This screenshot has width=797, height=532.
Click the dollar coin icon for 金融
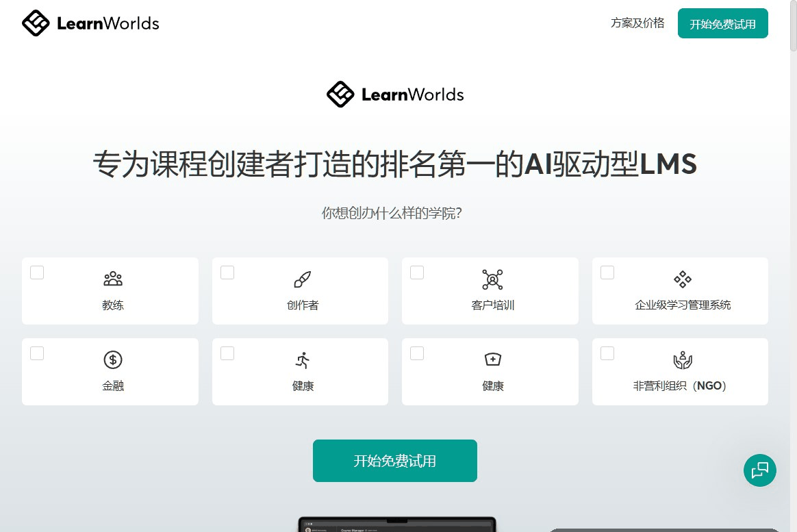point(113,359)
